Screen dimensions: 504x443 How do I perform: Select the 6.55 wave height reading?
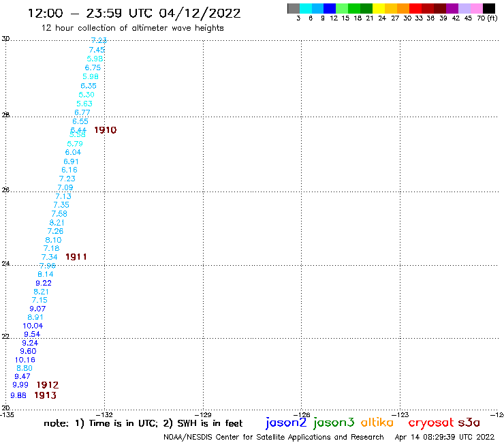coord(80,121)
